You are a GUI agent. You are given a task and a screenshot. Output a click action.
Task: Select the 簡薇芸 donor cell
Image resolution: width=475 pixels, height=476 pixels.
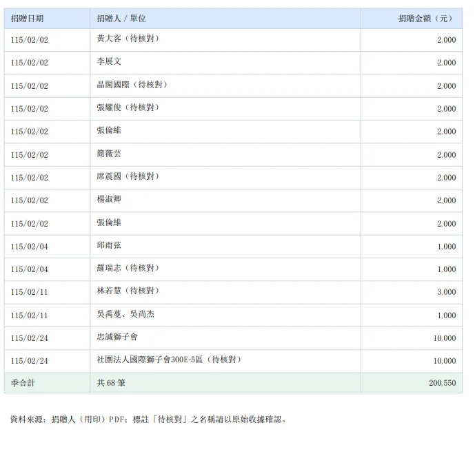coord(225,155)
